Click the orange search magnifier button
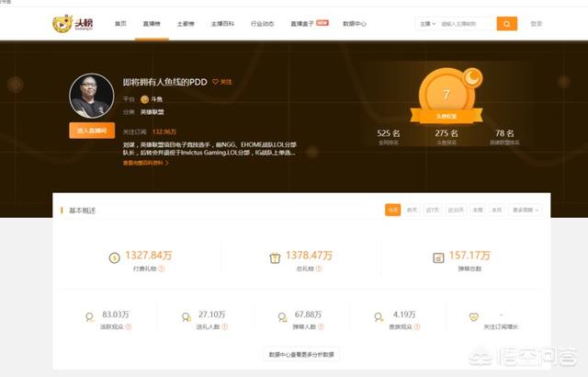The height and width of the screenshot is (377, 588). click(506, 24)
